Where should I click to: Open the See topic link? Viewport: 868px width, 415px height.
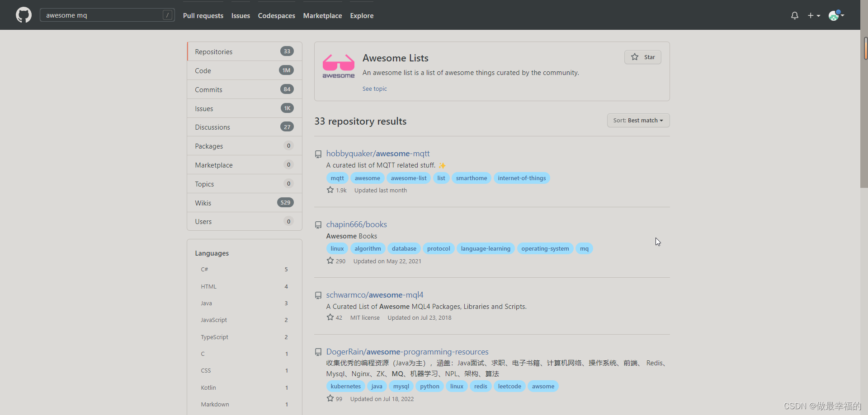click(374, 89)
